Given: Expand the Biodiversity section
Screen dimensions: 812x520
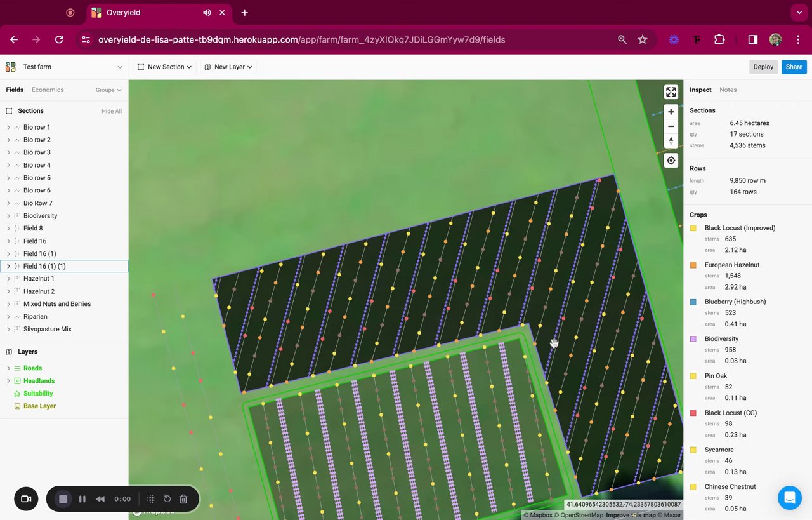Looking at the screenshot, I should coord(8,216).
